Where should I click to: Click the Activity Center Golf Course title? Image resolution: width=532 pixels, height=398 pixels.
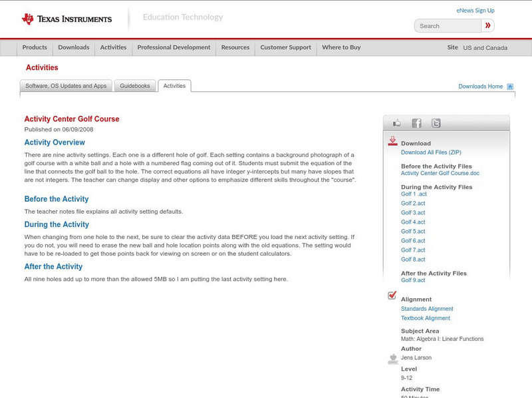(72, 119)
